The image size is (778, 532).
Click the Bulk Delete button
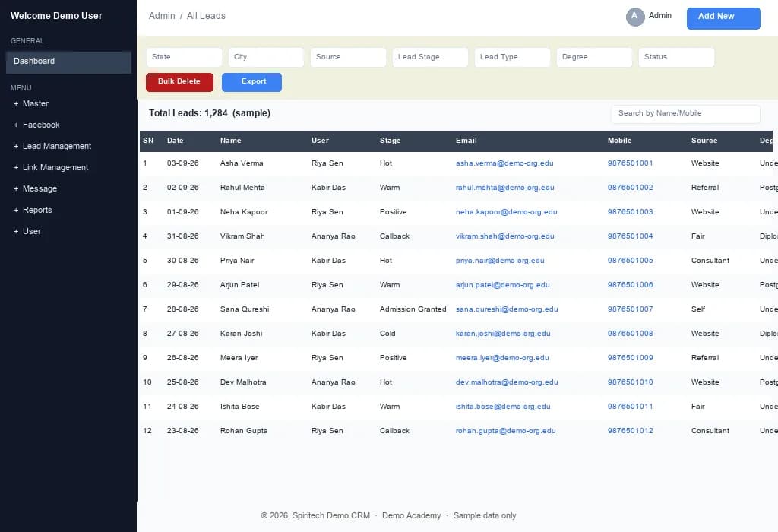(x=179, y=82)
